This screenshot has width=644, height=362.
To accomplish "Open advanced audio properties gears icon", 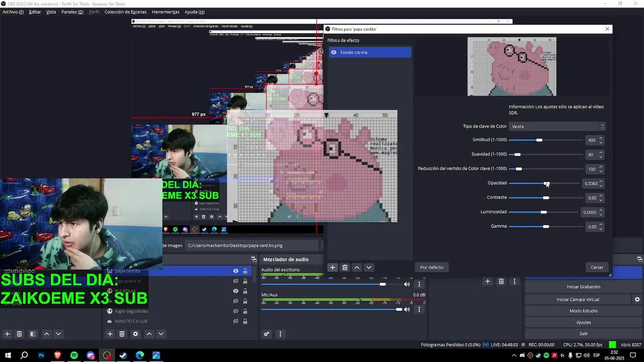I will coord(267,334).
